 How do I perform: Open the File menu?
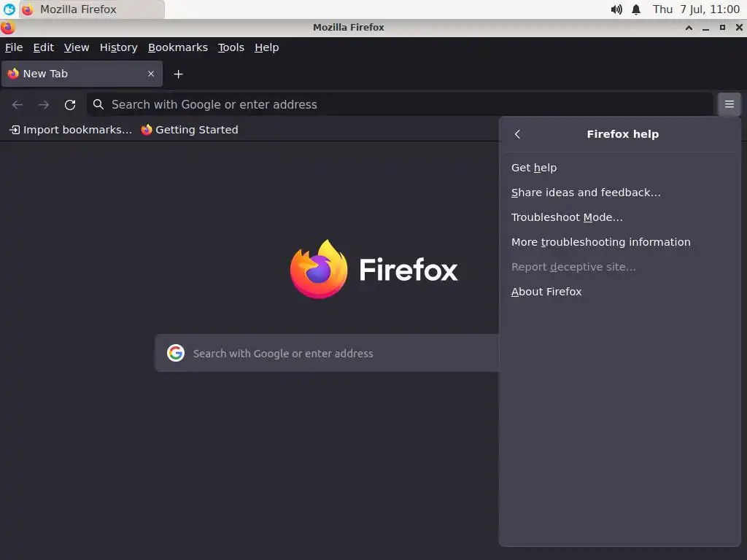pyautogui.click(x=14, y=47)
